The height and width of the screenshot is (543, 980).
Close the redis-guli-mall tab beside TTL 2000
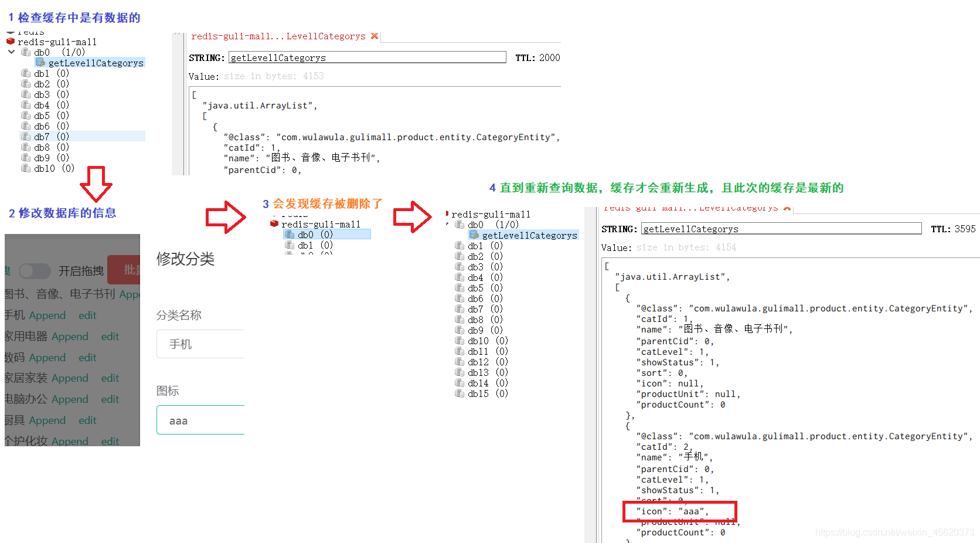[375, 36]
